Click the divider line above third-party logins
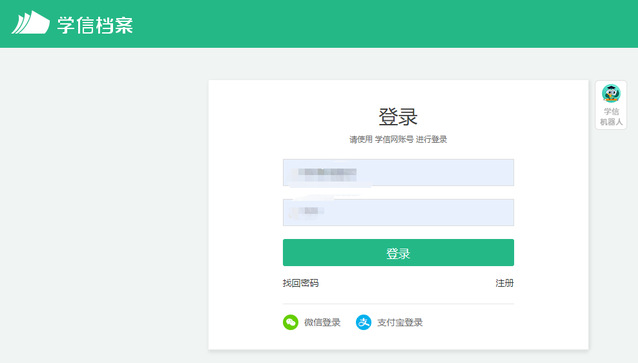 click(x=398, y=304)
